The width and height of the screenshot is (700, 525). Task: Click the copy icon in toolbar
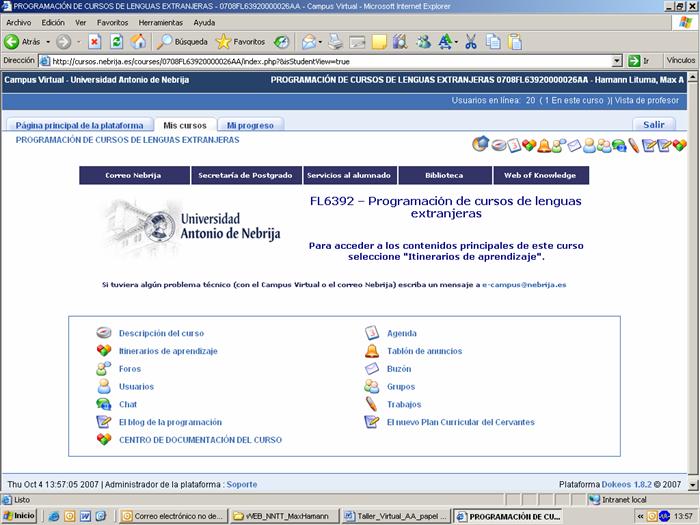(493, 42)
